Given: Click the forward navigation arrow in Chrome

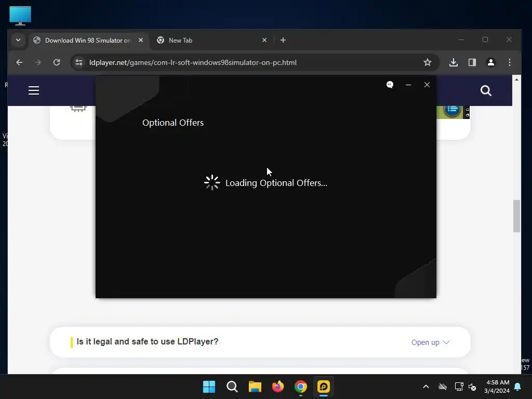Looking at the screenshot, I should [x=37, y=62].
